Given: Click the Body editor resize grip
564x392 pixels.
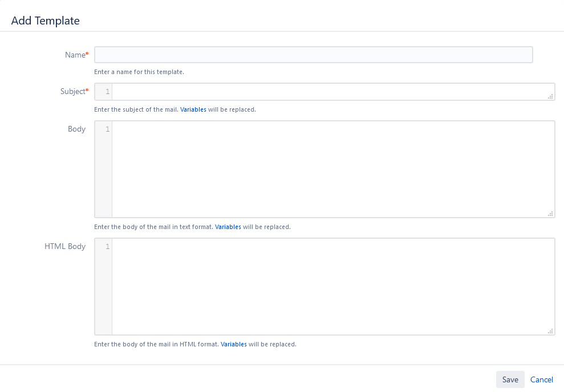Looking at the screenshot, I should coord(550,214).
